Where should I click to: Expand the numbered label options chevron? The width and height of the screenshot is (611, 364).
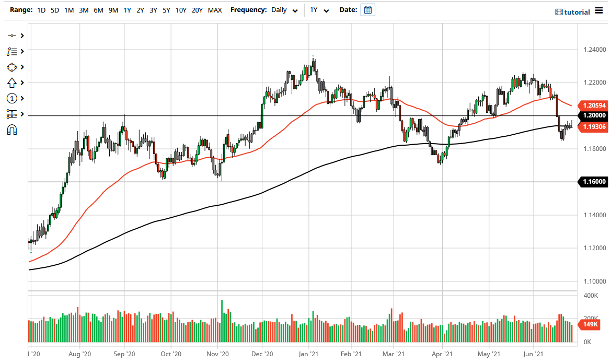(x=22, y=99)
